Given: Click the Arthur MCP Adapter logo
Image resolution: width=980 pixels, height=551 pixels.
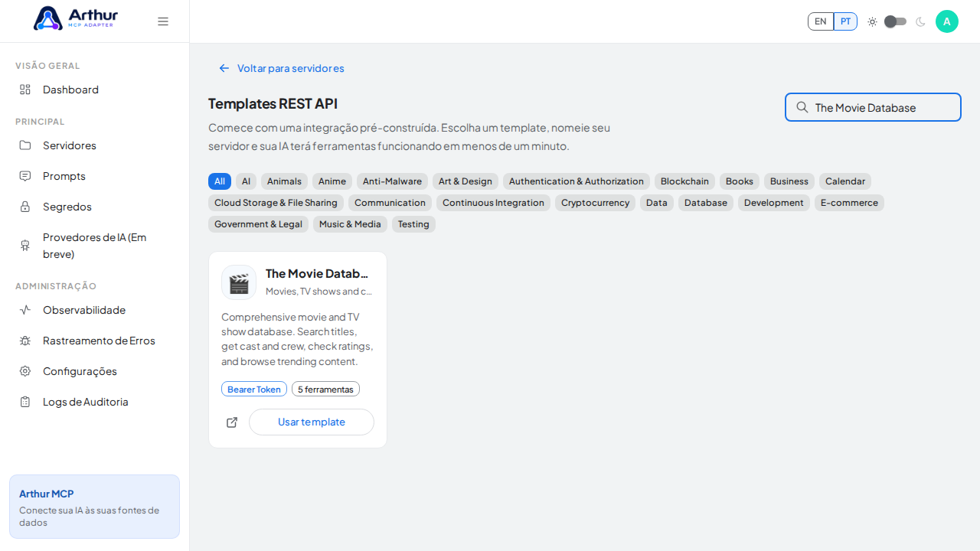Looking at the screenshot, I should click(76, 18).
